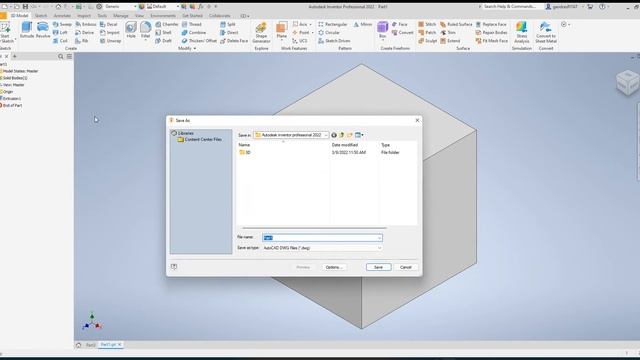This screenshot has height=360, width=640.
Task: Click the File name input field
Action: (x=322, y=238)
